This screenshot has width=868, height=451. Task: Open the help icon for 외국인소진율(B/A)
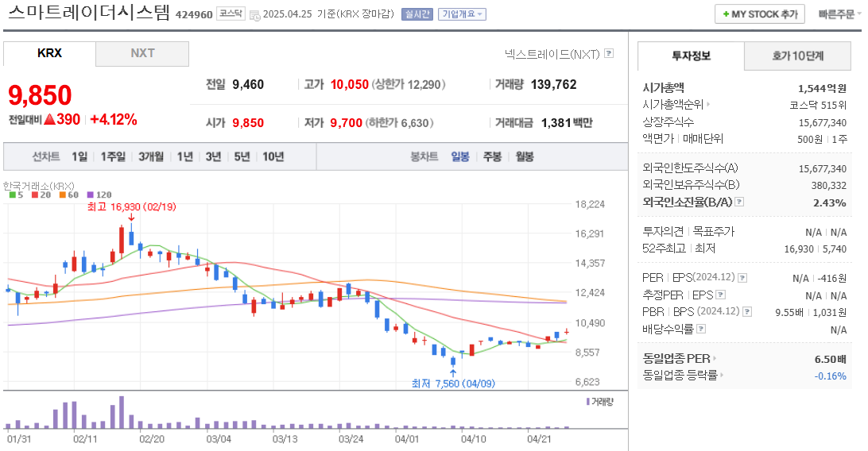pyautogui.click(x=739, y=202)
